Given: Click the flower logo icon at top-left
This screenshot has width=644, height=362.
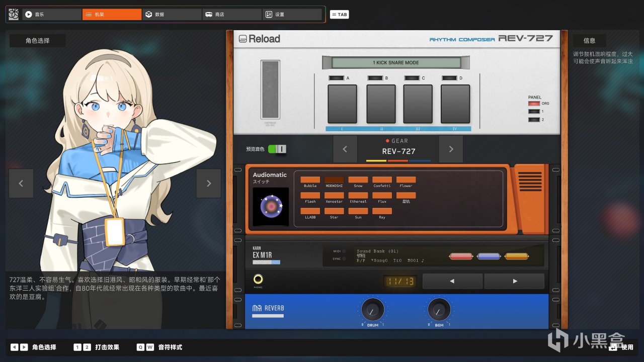Looking at the screenshot, I should [14, 15].
